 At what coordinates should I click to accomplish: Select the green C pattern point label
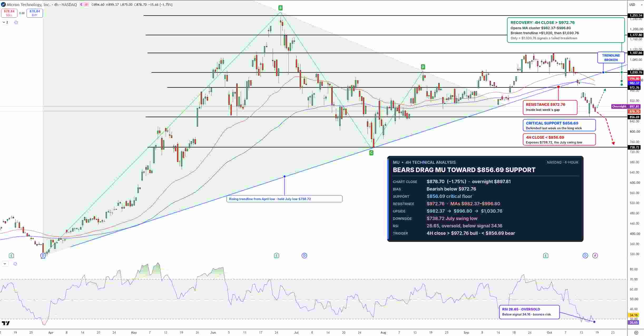[371, 153]
